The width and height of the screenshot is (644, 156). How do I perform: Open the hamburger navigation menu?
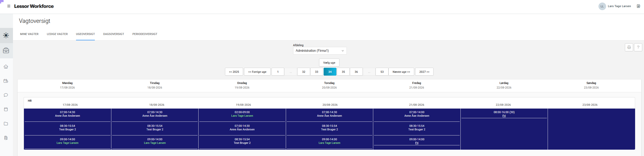pos(9,6)
